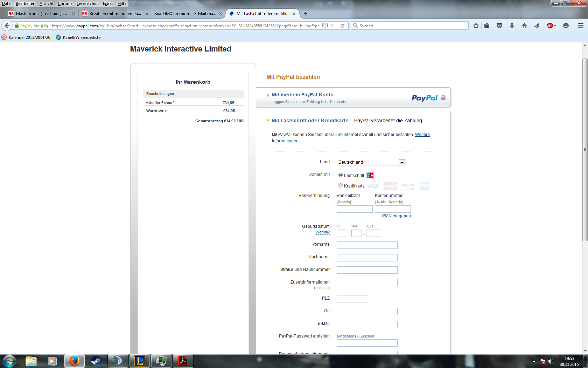The image size is (588, 368).
Task: Open the 'Kalender 2013/2014/20...' bookmark
Action: [x=28, y=38]
